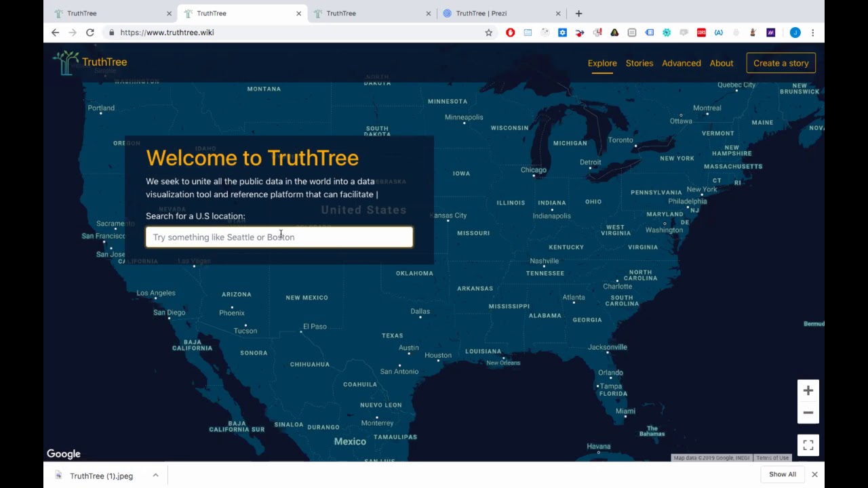Open the Chrome profile J avatar
The image size is (868, 488).
coord(795,33)
